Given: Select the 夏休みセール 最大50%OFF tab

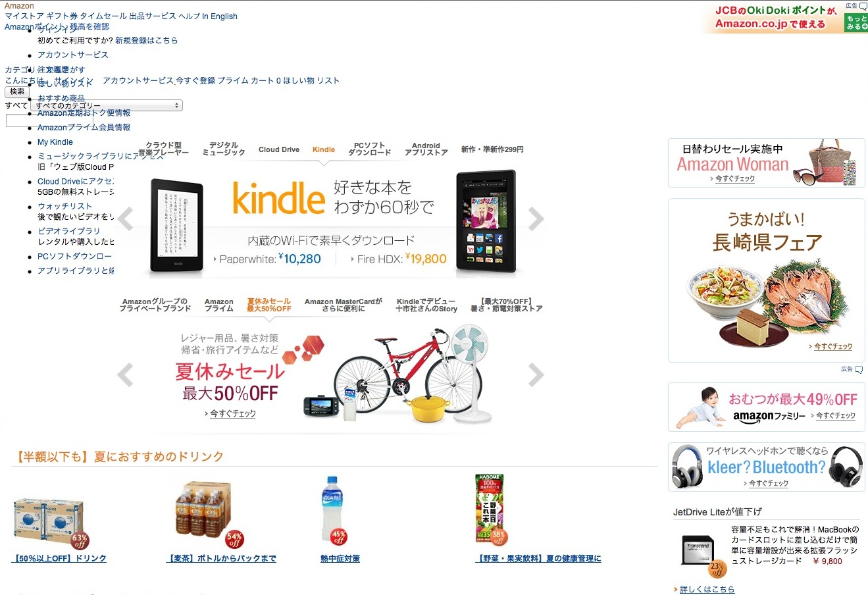Looking at the screenshot, I should tap(269, 305).
